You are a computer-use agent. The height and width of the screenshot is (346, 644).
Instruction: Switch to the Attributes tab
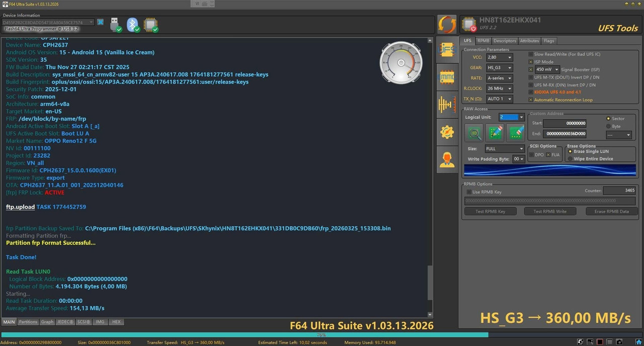pyautogui.click(x=529, y=41)
